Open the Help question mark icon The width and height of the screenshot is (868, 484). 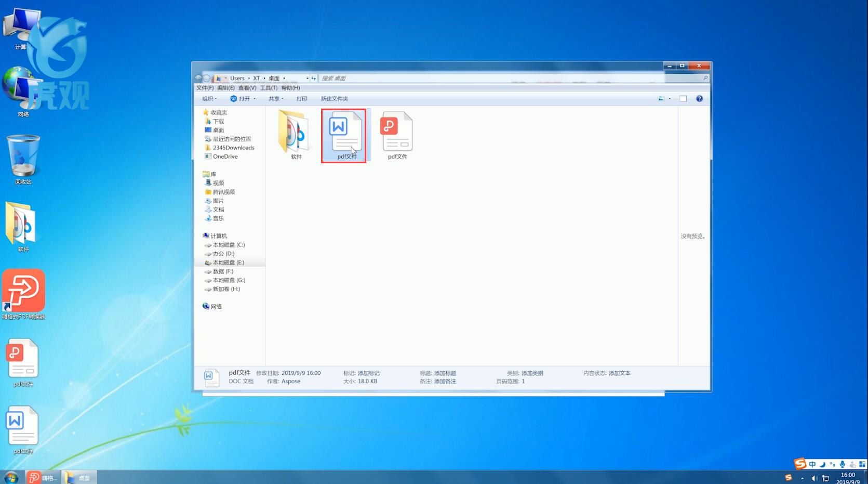[x=699, y=99]
